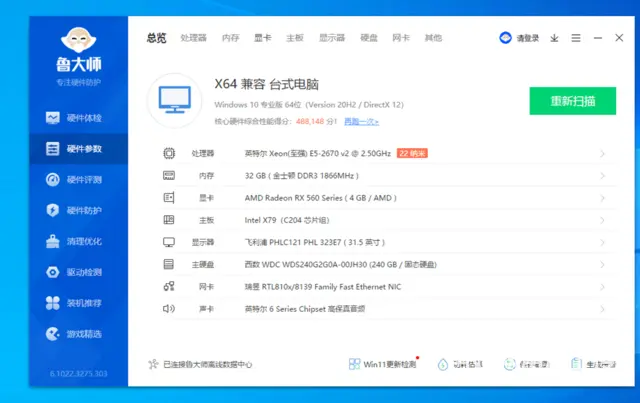640x403 pixels.
Task: Open 硬件体检 in the sidebar
Action: tap(78, 118)
